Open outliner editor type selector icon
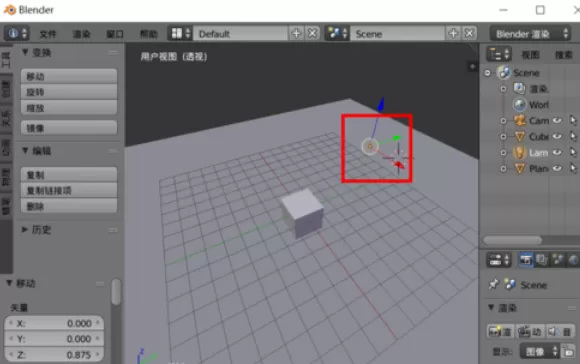580x364 pixels. click(499, 55)
